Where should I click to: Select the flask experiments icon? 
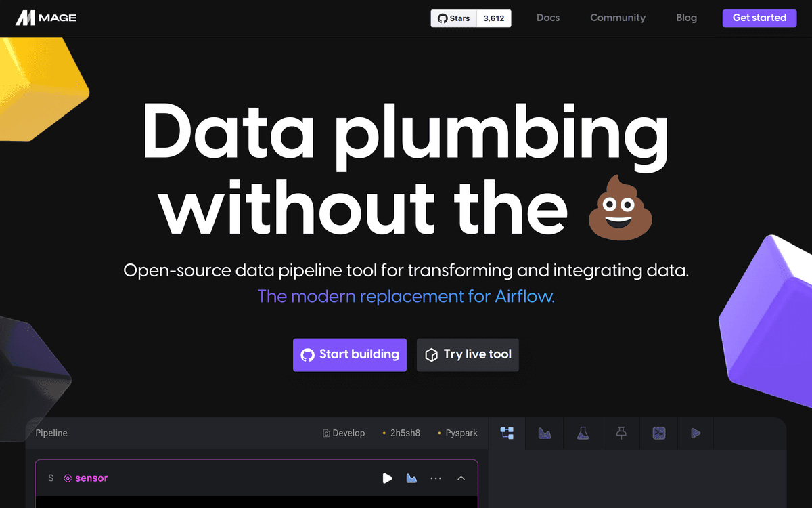583,433
